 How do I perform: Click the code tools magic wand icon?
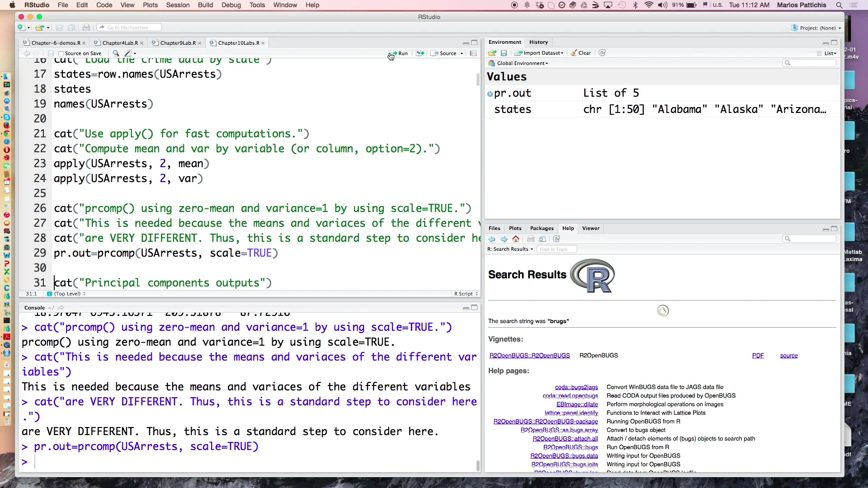pos(128,53)
